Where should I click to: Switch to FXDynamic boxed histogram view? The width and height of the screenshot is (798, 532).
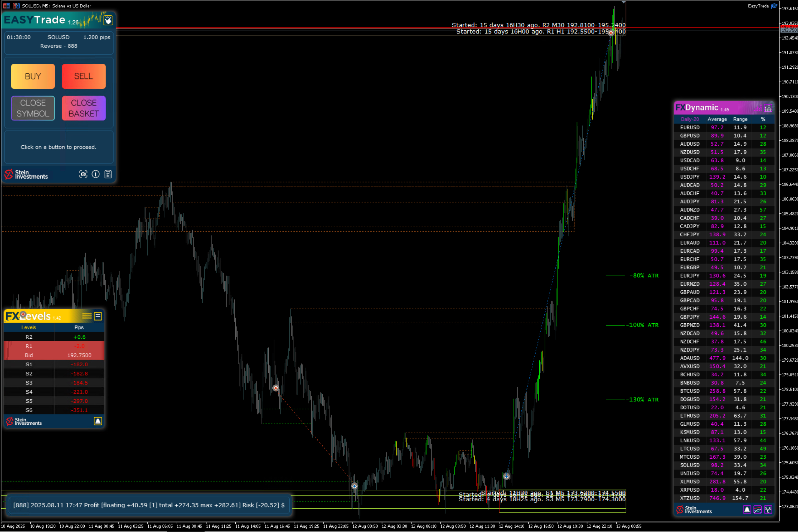click(x=768, y=108)
